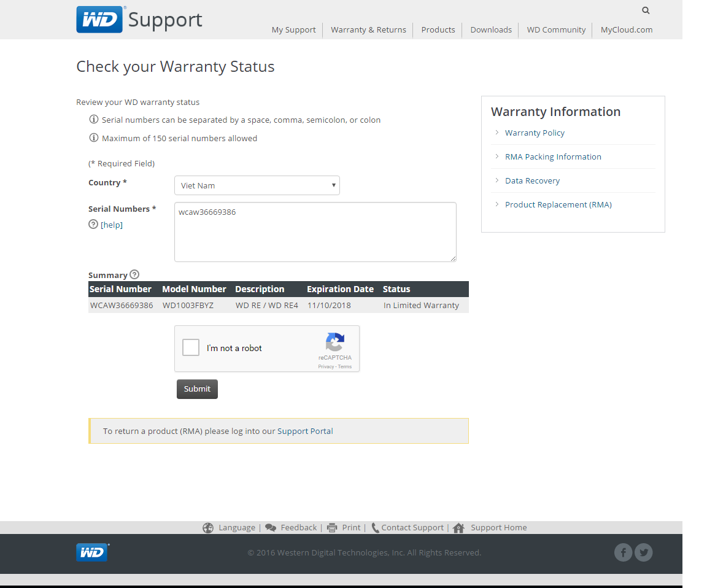Click status cell In Limited Warranty
707x588 pixels.
421,305
